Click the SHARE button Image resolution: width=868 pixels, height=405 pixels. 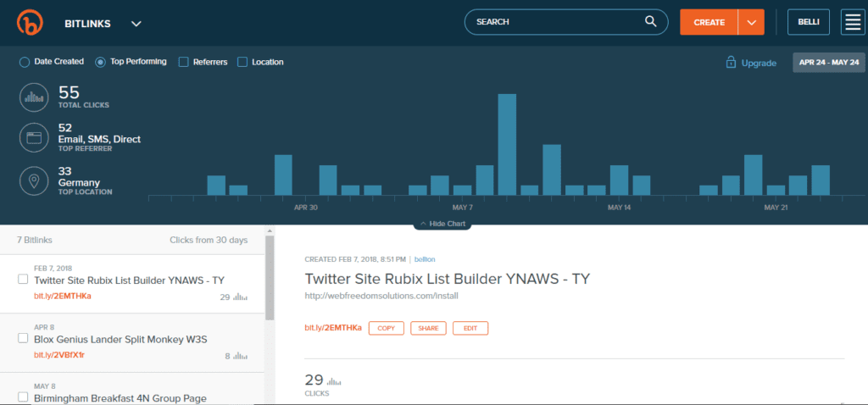pyautogui.click(x=428, y=328)
